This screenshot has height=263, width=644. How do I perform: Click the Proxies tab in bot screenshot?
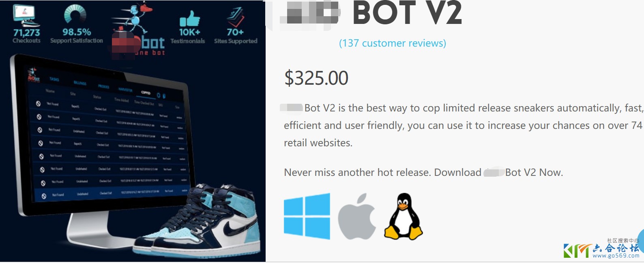103,86
